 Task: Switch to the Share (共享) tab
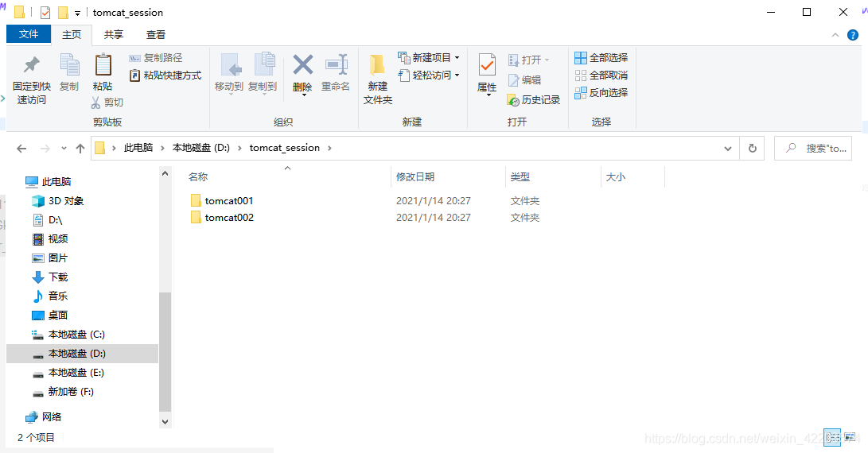[114, 35]
